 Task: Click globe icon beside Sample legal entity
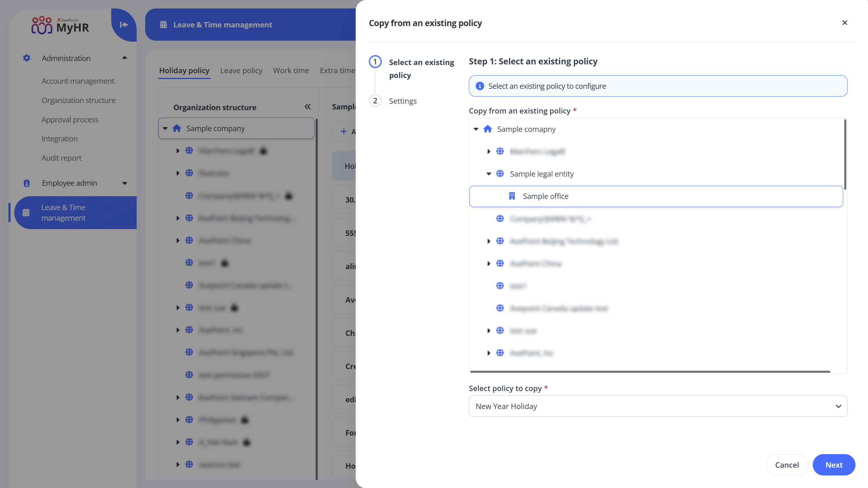[x=500, y=174]
